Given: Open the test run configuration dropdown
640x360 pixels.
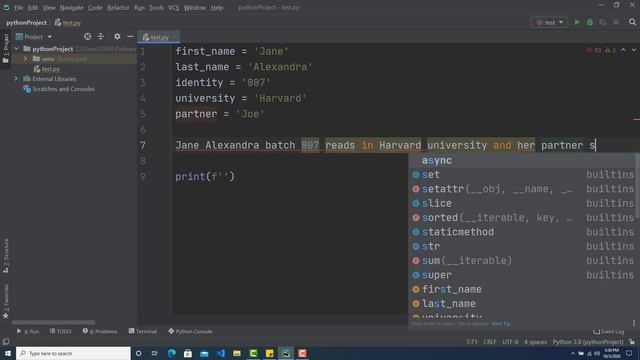Looking at the screenshot, I should tap(549, 22).
